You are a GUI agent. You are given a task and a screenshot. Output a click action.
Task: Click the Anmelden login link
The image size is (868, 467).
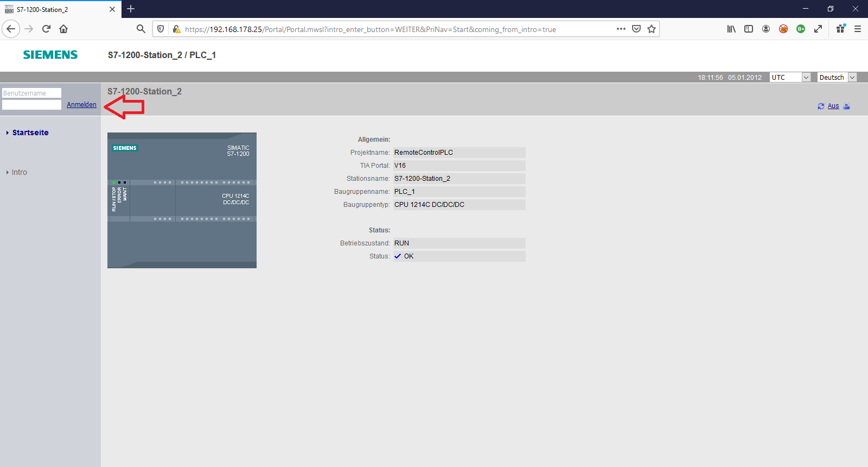pos(81,105)
